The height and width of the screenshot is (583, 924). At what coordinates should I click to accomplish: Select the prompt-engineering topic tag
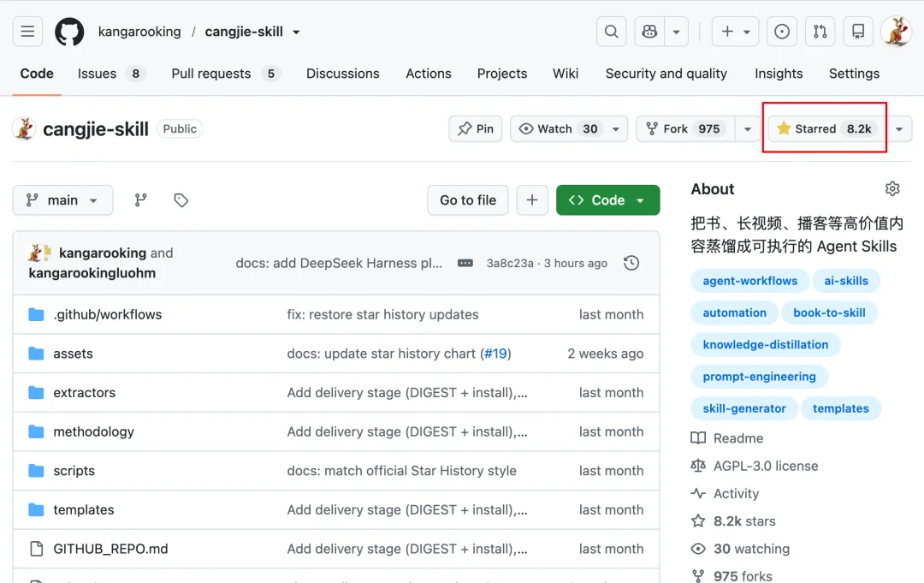(759, 376)
